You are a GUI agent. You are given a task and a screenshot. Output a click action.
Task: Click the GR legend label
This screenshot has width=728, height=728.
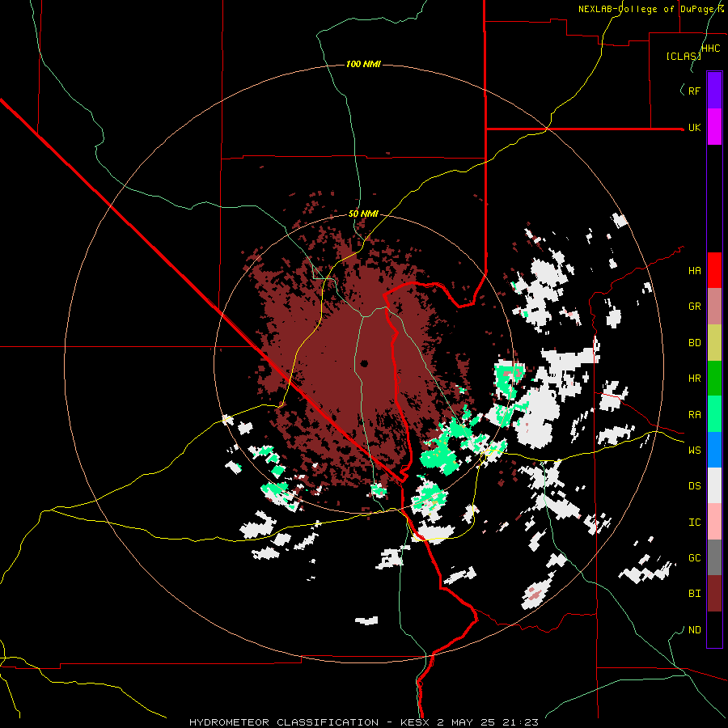694,307
